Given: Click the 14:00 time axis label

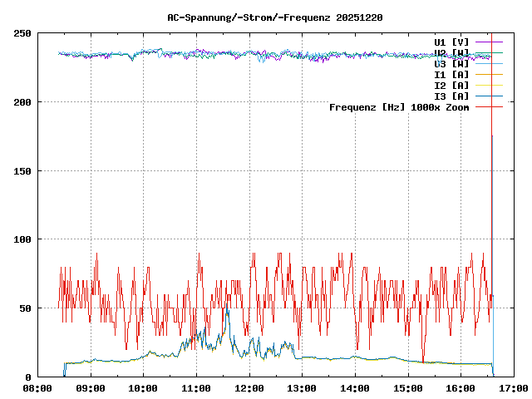Looking at the screenshot, I should [x=355, y=388].
